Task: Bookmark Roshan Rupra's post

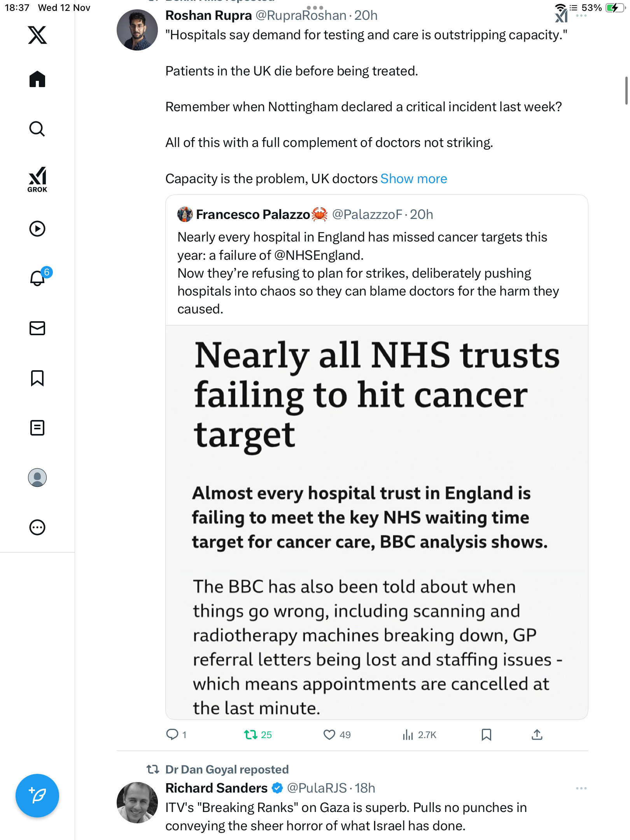Action: [x=486, y=735]
